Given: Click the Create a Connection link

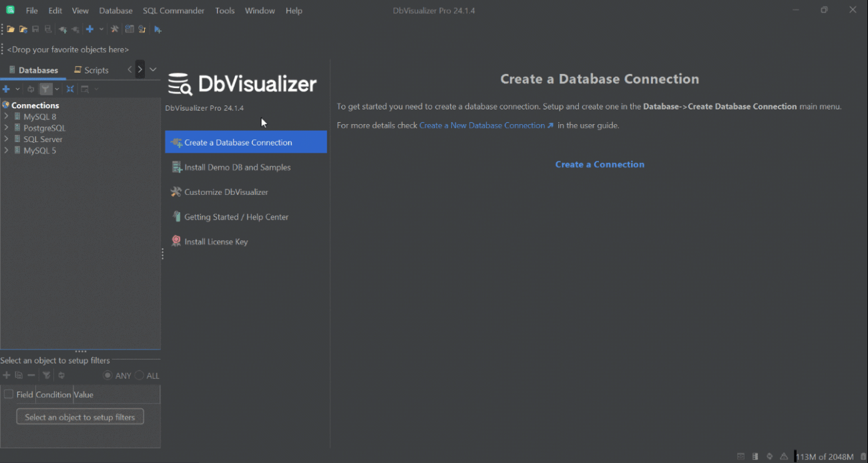Looking at the screenshot, I should click(x=600, y=164).
